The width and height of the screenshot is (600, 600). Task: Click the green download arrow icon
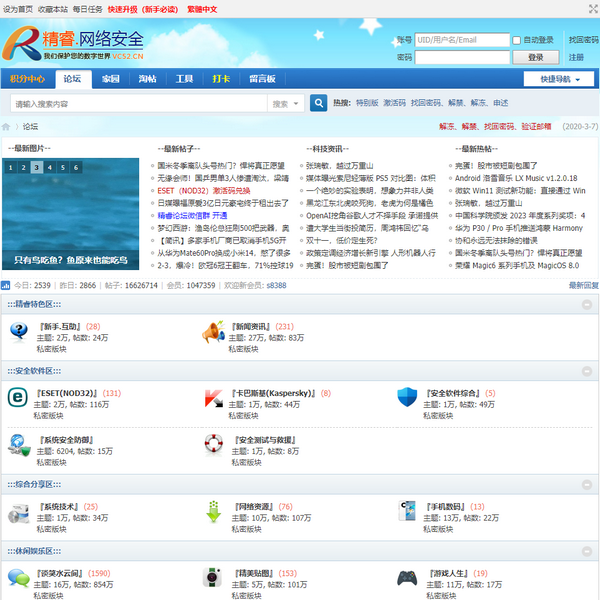click(212, 511)
